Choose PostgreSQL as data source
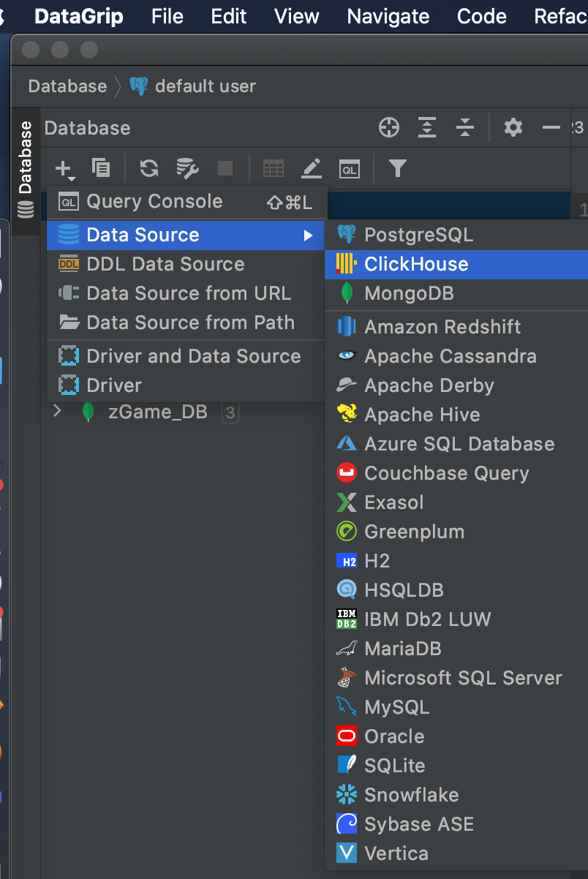 (418, 235)
